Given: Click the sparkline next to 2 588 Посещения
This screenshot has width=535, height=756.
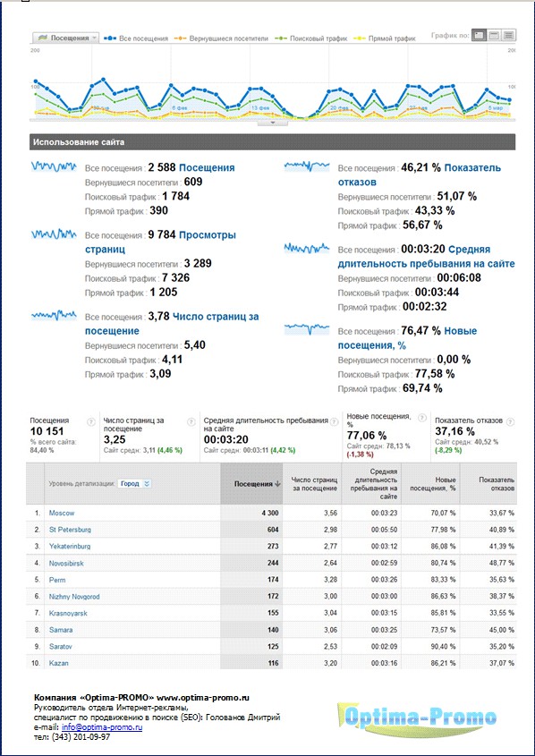Looking at the screenshot, I should pos(54,166).
